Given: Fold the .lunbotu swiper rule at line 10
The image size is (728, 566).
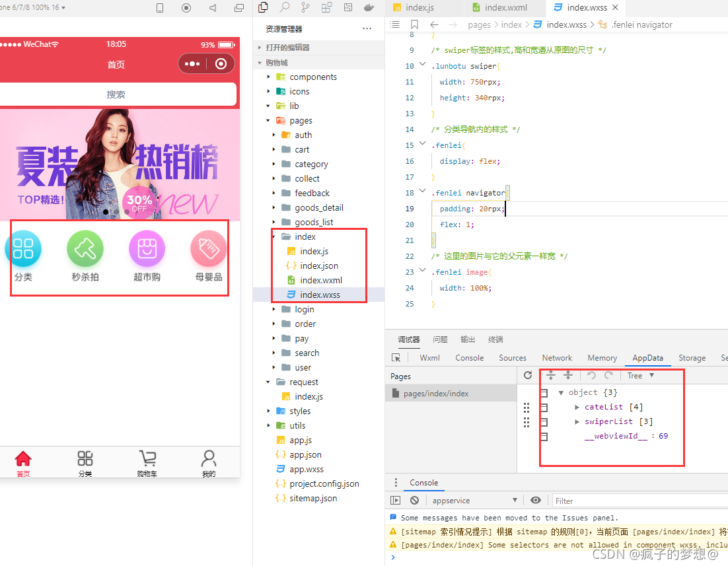Looking at the screenshot, I should 423,65.
